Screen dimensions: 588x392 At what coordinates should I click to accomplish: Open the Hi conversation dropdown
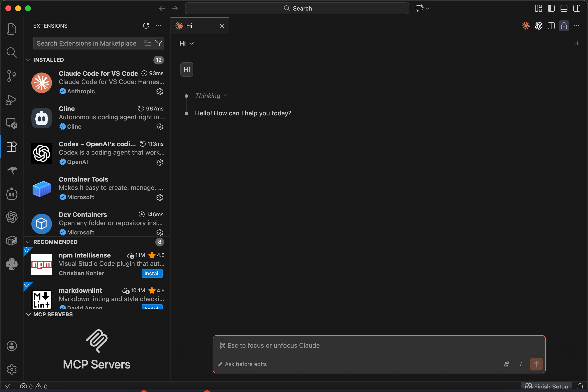pyautogui.click(x=186, y=43)
